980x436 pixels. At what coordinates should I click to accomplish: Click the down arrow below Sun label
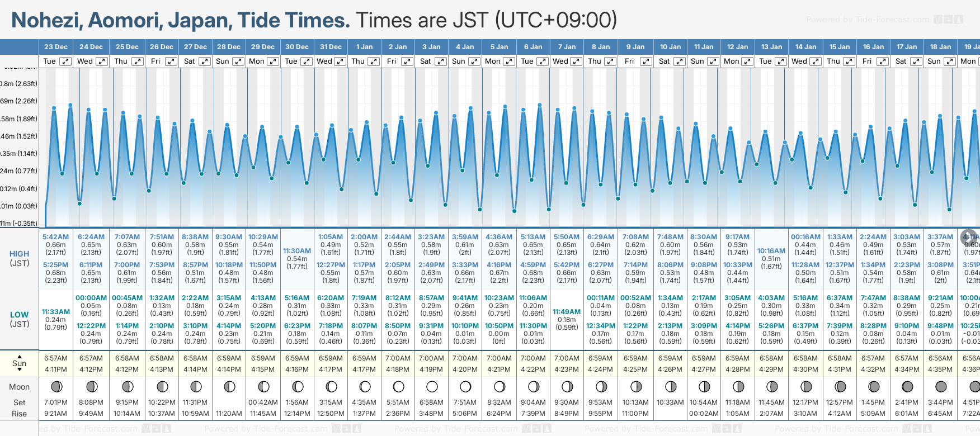coord(20,370)
